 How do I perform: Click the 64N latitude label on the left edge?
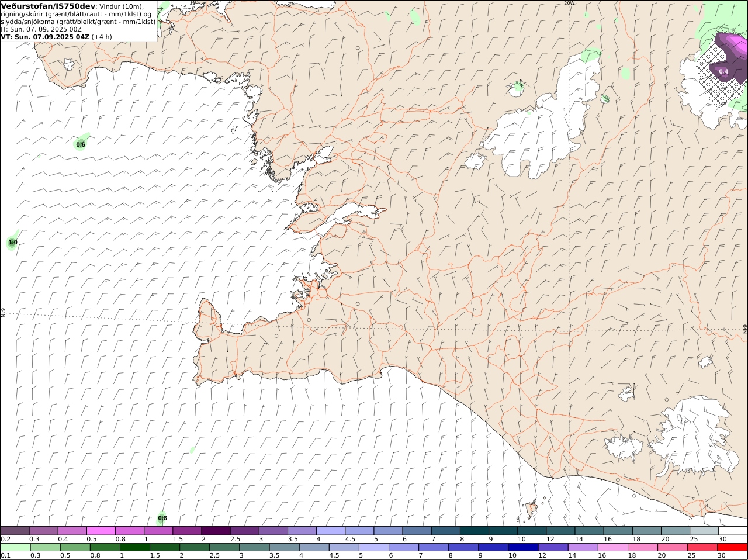[3, 313]
